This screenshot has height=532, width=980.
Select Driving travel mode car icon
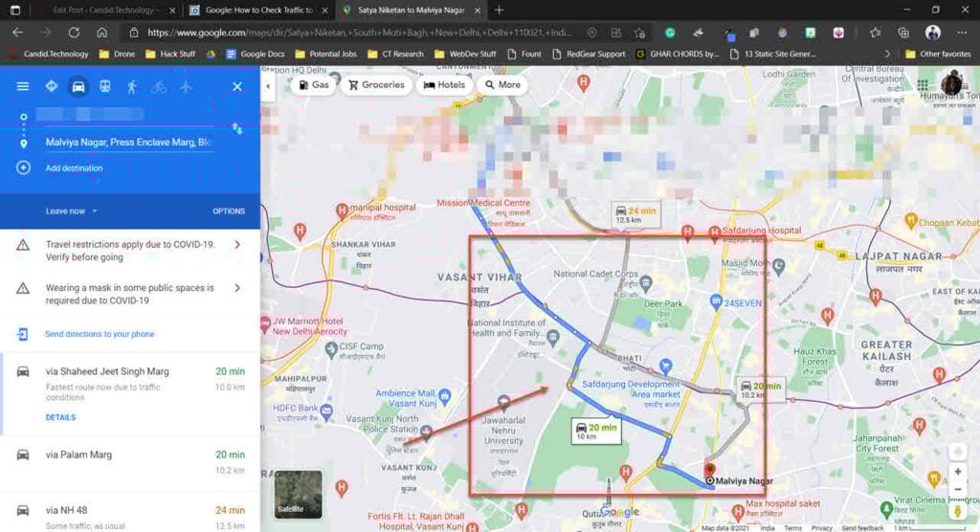78,86
